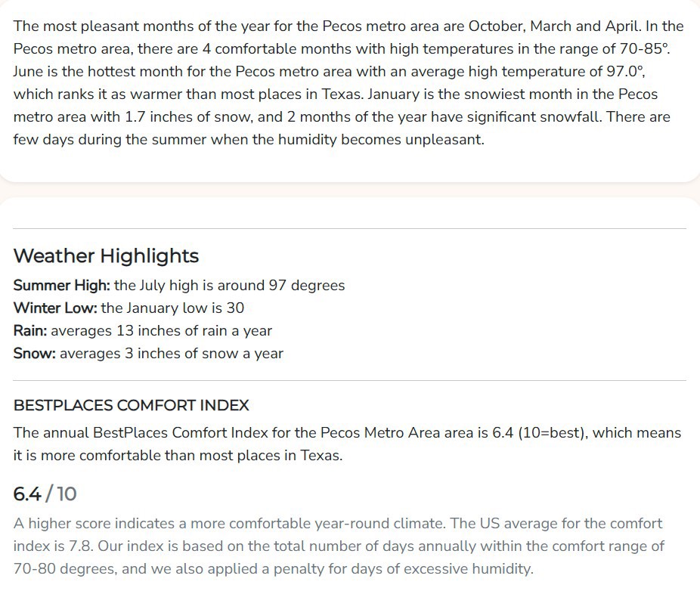Click the 6.4 comfort score number

pos(27,494)
